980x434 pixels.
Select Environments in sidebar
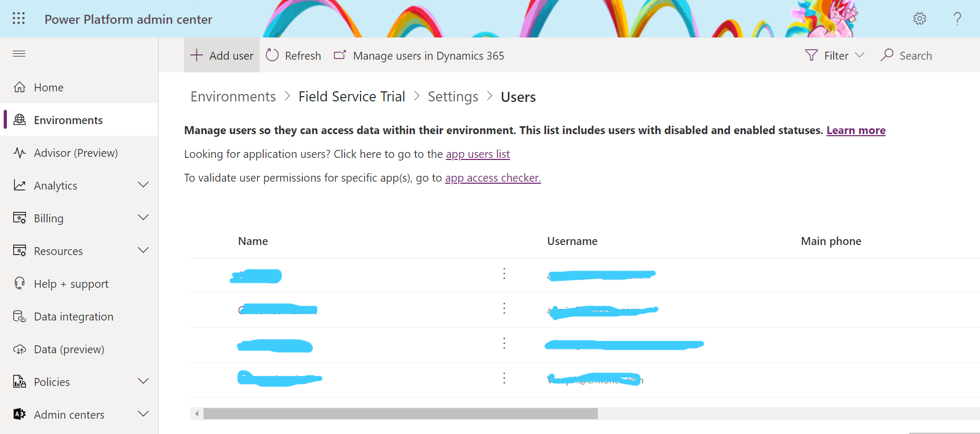79,120
